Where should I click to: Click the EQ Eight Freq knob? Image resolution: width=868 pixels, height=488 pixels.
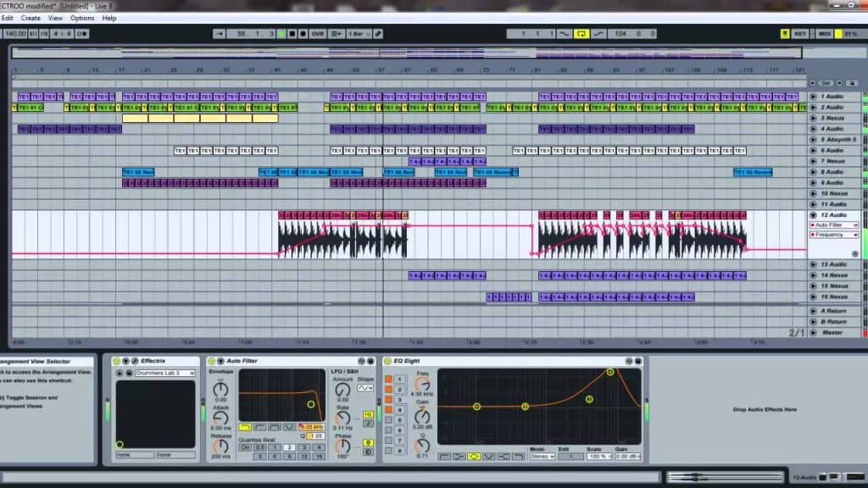(x=422, y=385)
